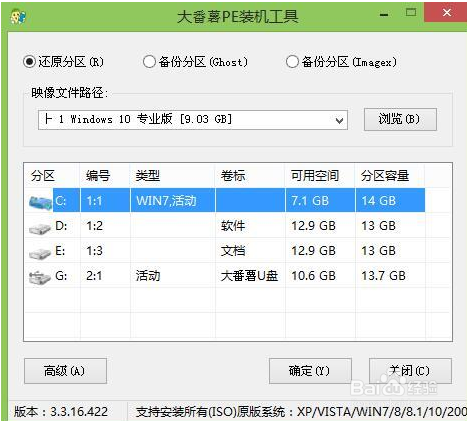Click the 分区 column header
This screenshot has width=467, height=421.
pos(43,176)
